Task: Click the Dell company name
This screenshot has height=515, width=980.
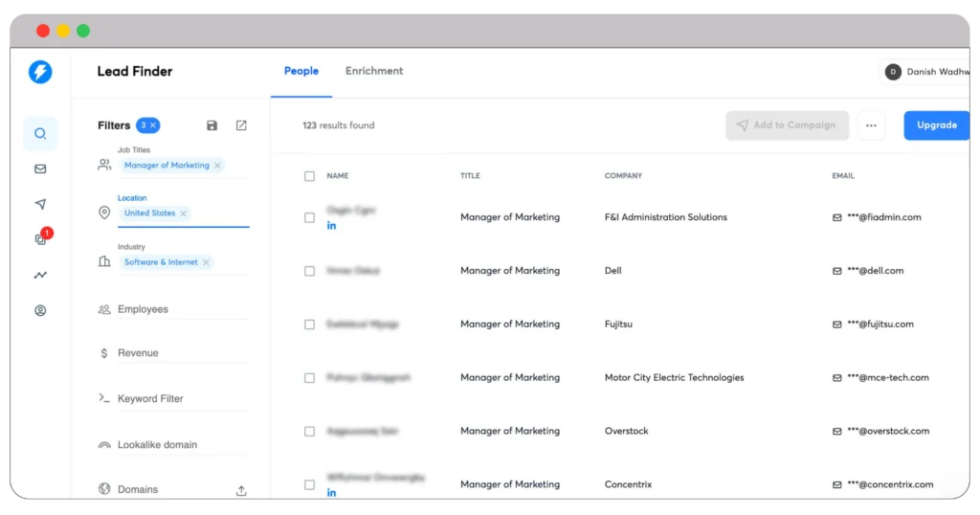Action: pyautogui.click(x=613, y=271)
